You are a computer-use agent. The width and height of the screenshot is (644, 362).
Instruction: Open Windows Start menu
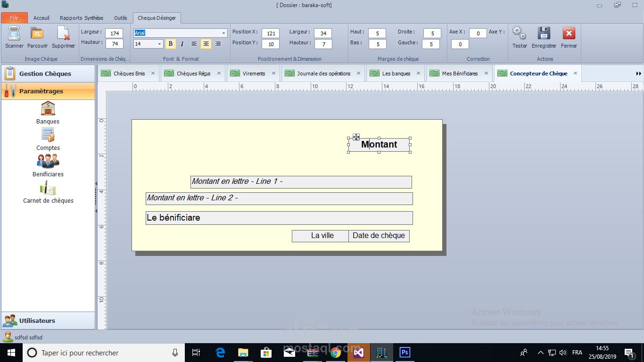pos(11,353)
